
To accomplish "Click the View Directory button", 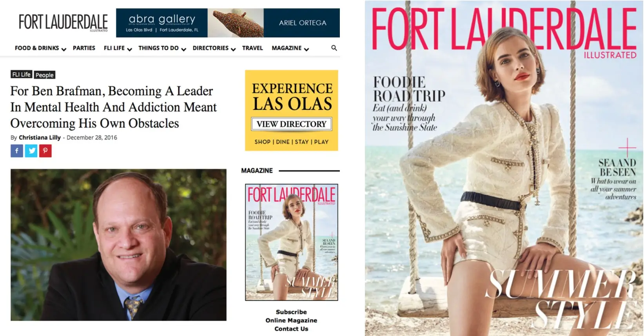I will coord(291,124).
